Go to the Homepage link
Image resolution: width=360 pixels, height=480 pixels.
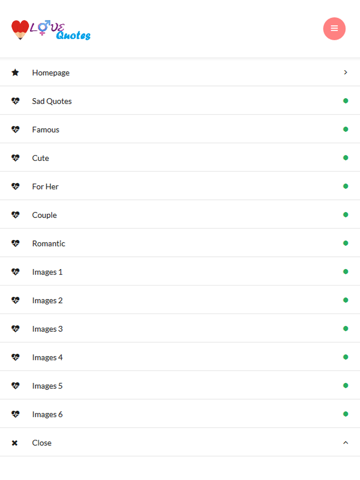click(180, 72)
